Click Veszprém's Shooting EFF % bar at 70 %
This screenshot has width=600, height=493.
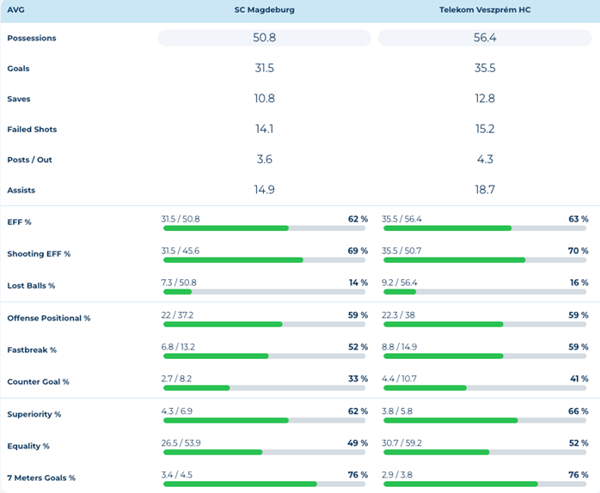coord(484,260)
